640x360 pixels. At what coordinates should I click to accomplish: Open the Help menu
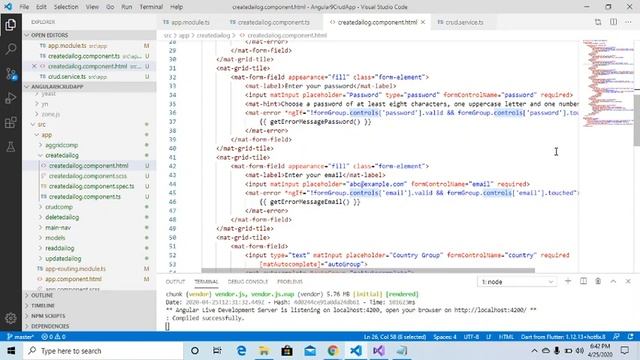pyautogui.click(x=176, y=7)
